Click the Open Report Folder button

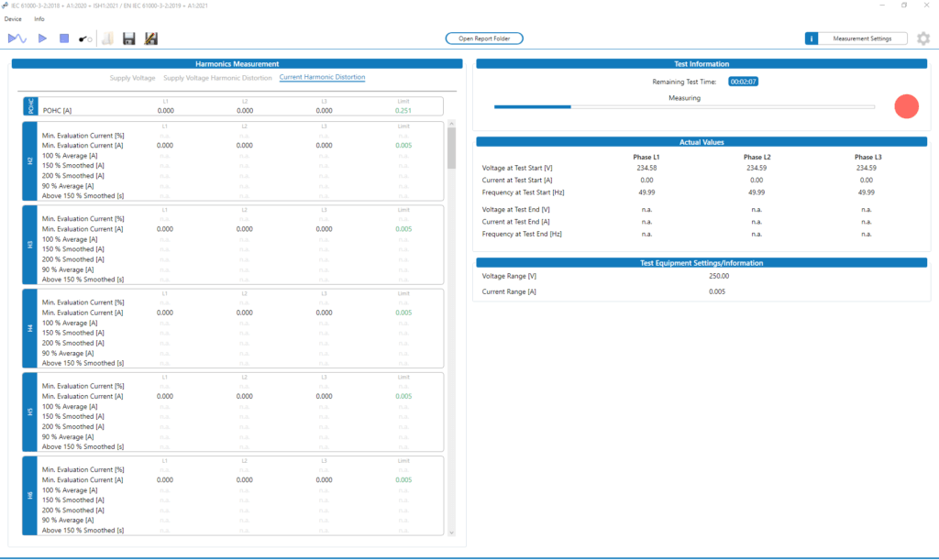[484, 38]
